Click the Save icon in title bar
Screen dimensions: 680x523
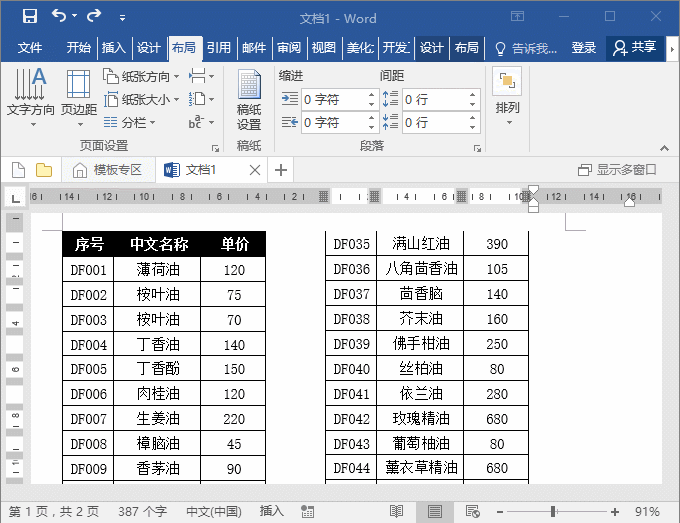[30, 16]
